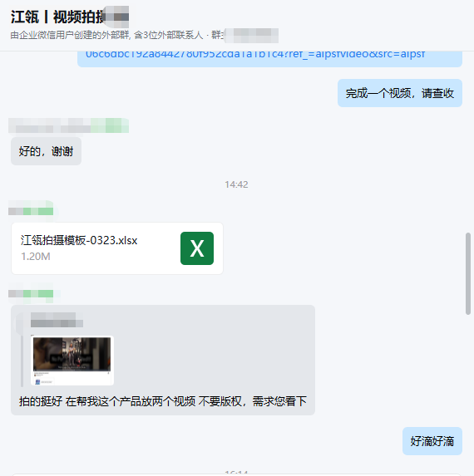Viewport: 474px width, 476px height.
Task: Click the blurred sender name above 好的，谢谢
Action: point(69,125)
